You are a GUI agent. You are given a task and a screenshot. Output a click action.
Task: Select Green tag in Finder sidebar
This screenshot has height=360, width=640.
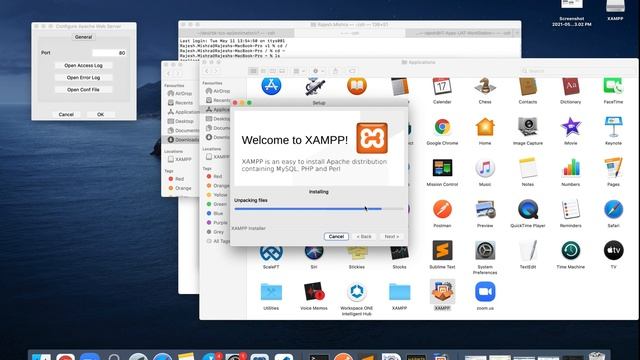click(x=216, y=204)
